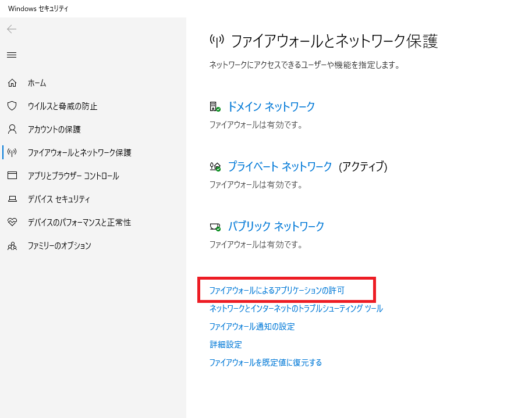The width and height of the screenshot is (532, 418).
Task: Click the ファイアウォールとネットワーク保護 page heading
Action: [x=335, y=41]
